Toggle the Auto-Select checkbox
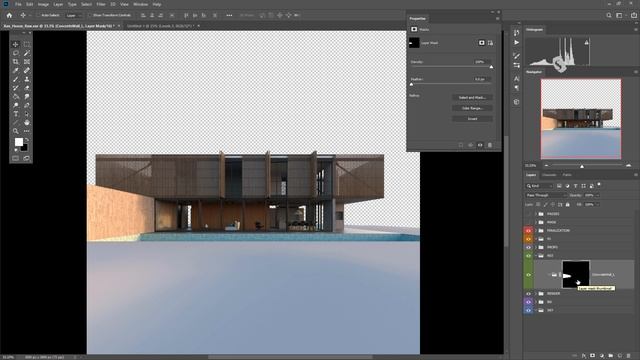 (38, 15)
